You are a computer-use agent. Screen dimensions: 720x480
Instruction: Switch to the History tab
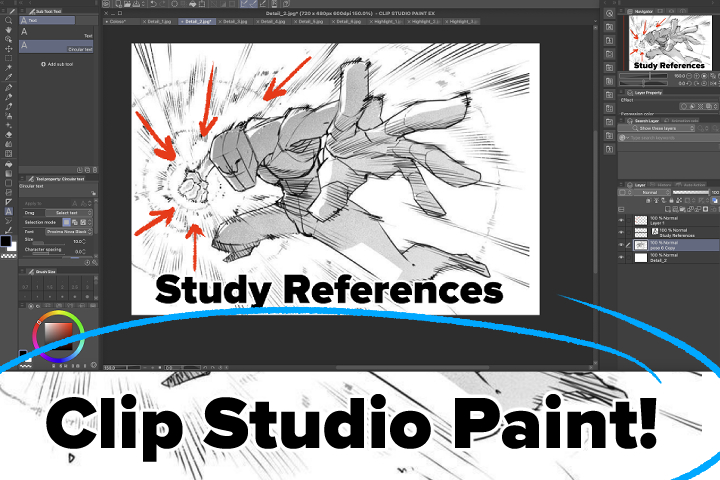click(660, 185)
